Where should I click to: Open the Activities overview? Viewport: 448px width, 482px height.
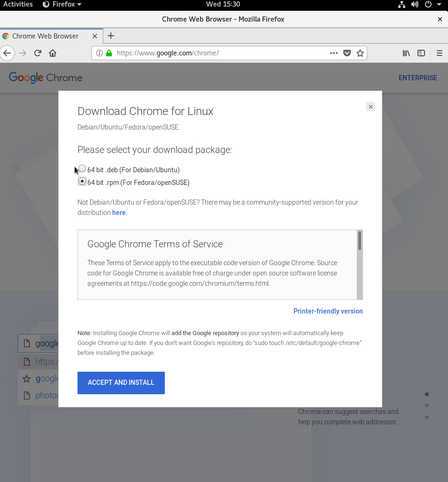[18, 4]
